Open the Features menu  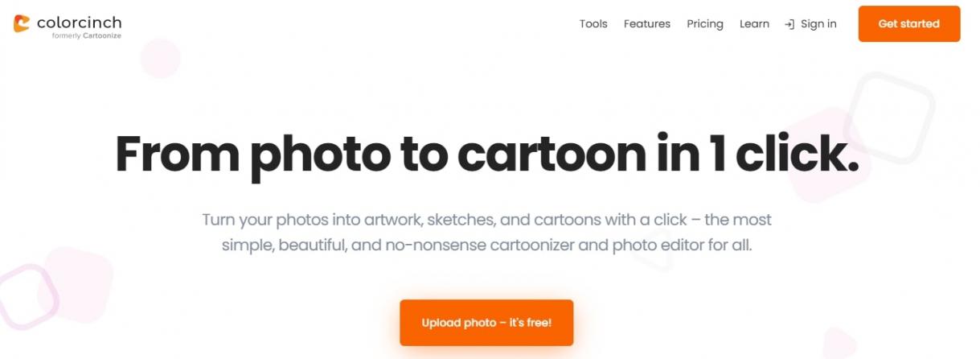(x=646, y=24)
